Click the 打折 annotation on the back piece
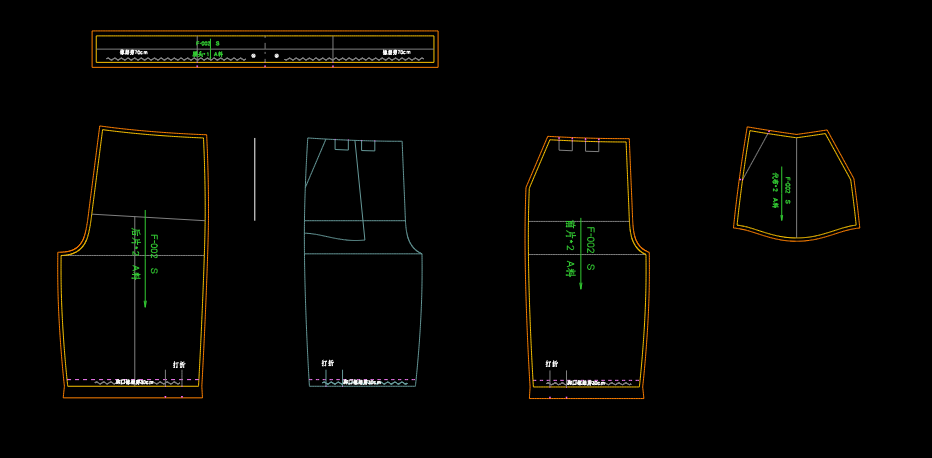932x458 pixels. click(178, 365)
